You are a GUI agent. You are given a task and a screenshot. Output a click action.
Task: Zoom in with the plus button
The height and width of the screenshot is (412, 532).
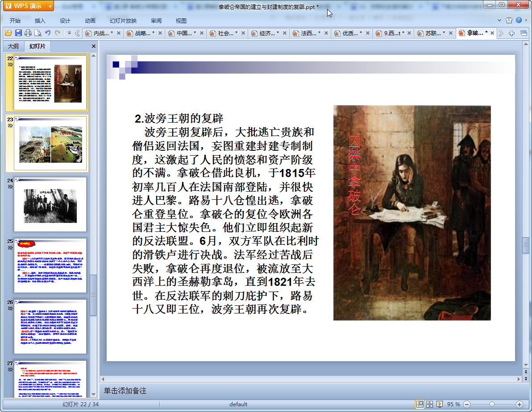tap(519, 404)
